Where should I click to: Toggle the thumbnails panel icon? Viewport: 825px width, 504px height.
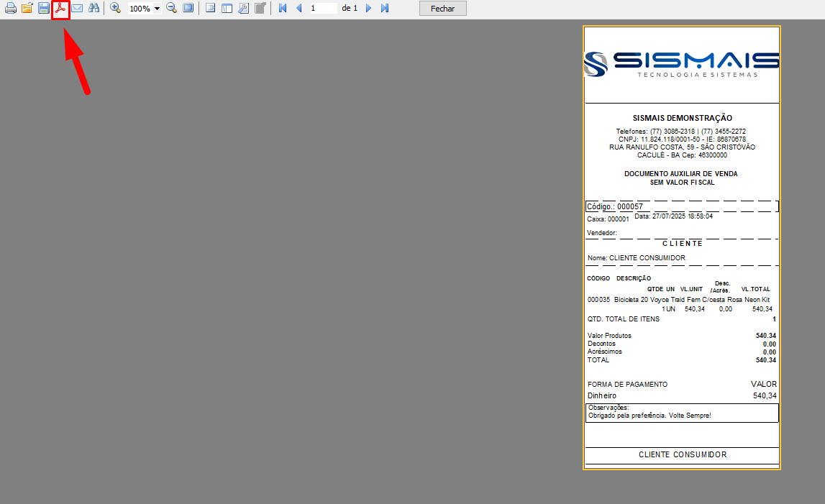(227, 9)
